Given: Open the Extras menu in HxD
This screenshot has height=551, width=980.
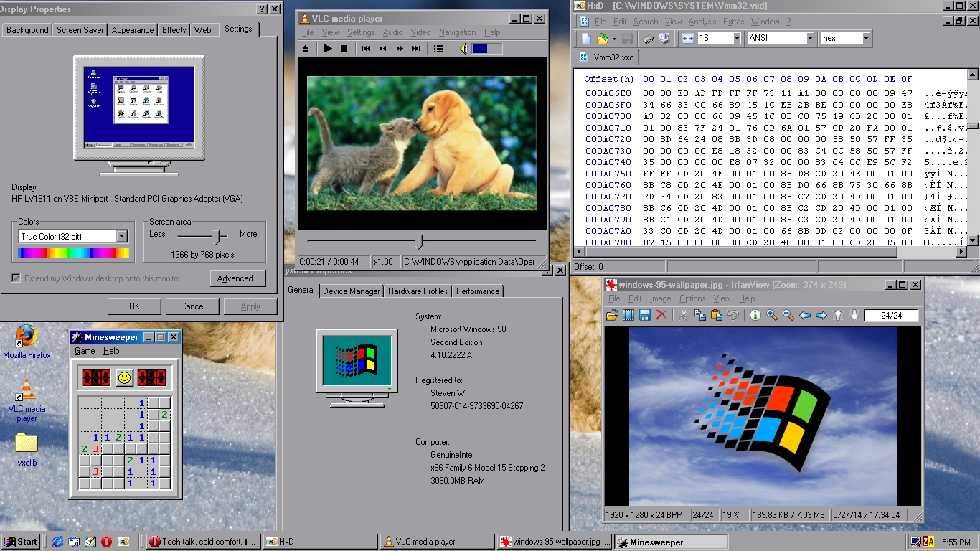Looking at the screenshot, I should [x=734, y=22].
